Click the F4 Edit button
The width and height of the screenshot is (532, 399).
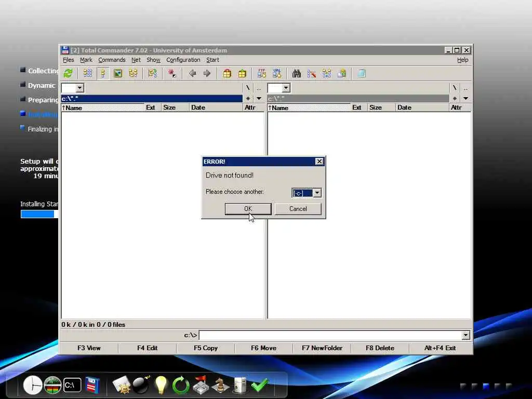147,348
